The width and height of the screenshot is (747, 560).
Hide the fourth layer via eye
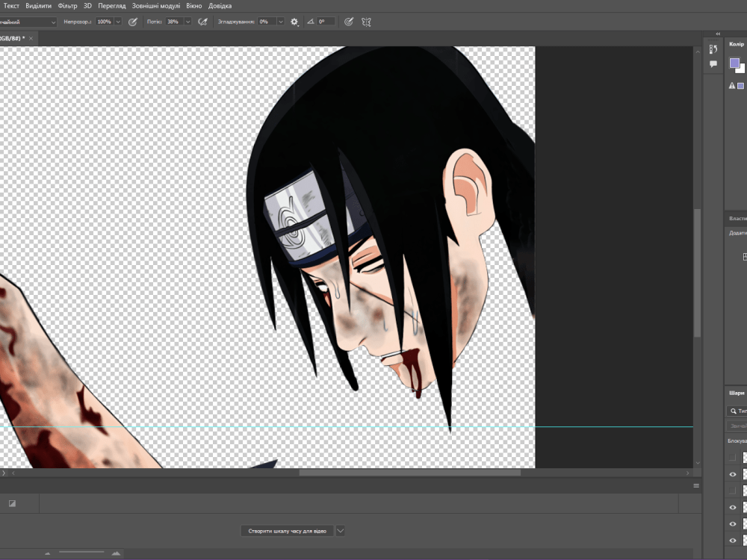click(x=733, y=507)
